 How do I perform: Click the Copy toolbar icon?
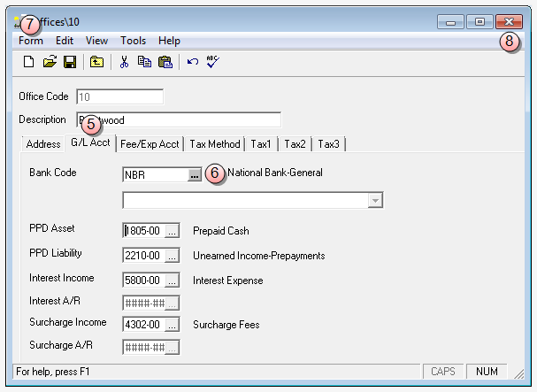point(144,62)
